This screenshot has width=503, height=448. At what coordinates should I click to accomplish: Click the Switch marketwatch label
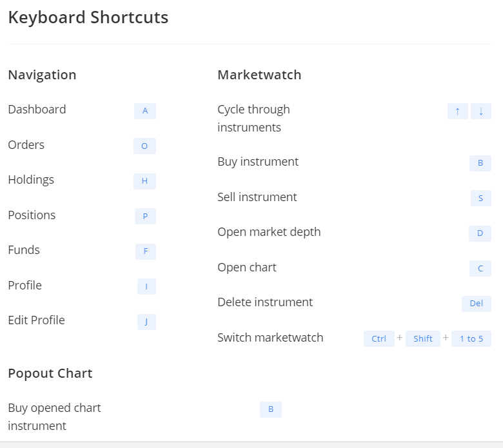270,338
